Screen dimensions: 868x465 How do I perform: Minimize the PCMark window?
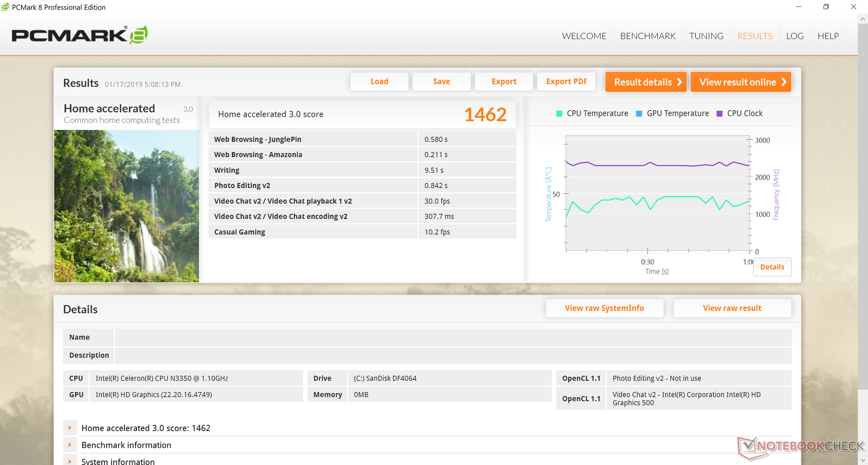(799, 7)
